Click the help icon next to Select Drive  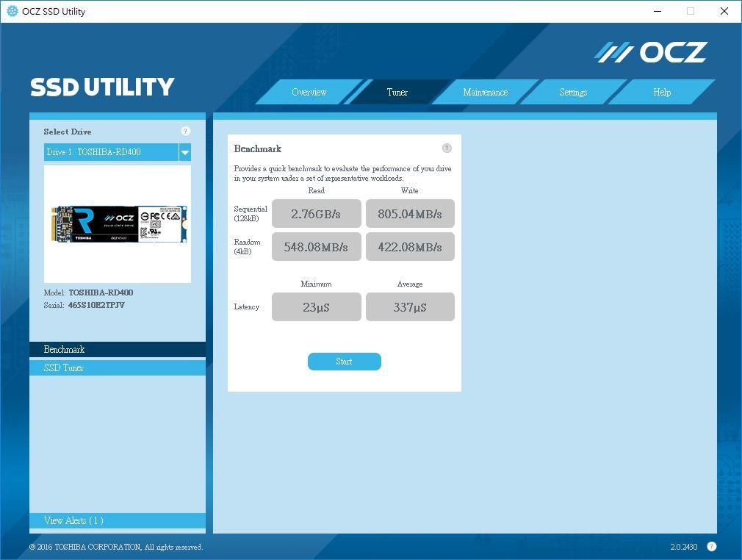pyautogui.click(x=185, y=131)
